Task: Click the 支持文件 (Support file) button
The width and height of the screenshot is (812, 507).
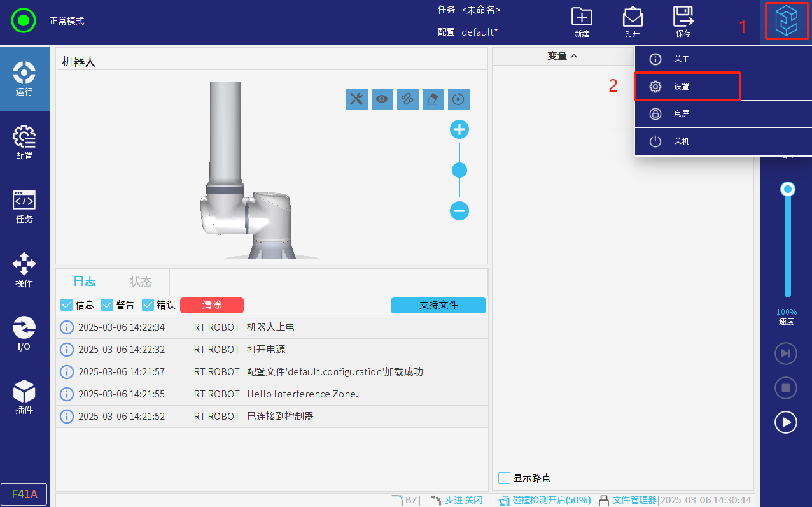Action: pos(438,305)
